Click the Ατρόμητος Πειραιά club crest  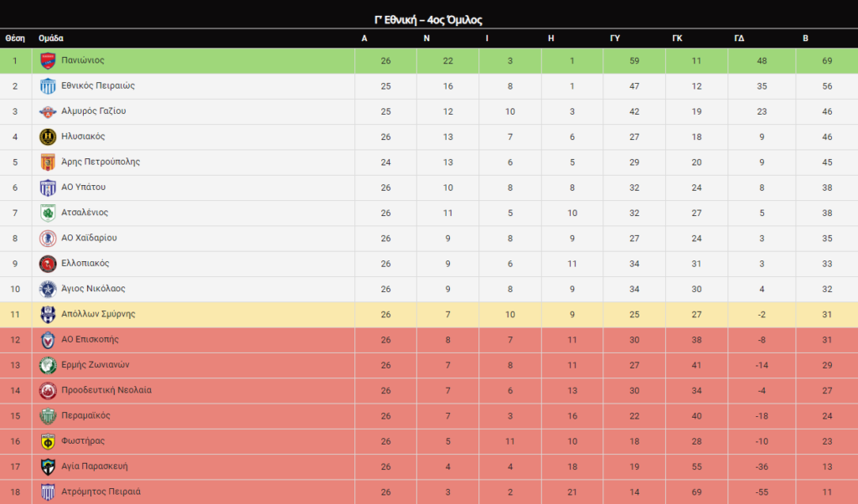pos(48,491)
